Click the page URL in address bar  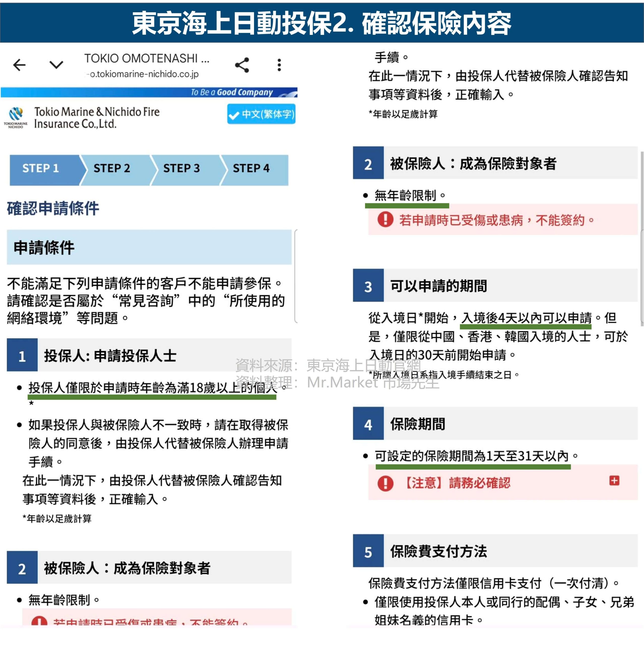pyautogui.click(x=144, y=74)
